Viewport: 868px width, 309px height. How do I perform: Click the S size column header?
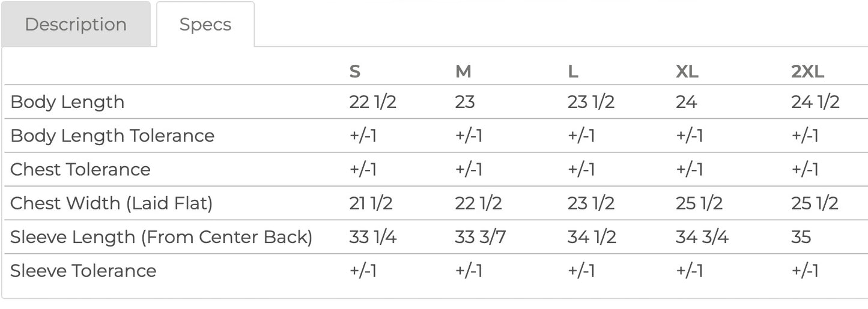[355, 72]
